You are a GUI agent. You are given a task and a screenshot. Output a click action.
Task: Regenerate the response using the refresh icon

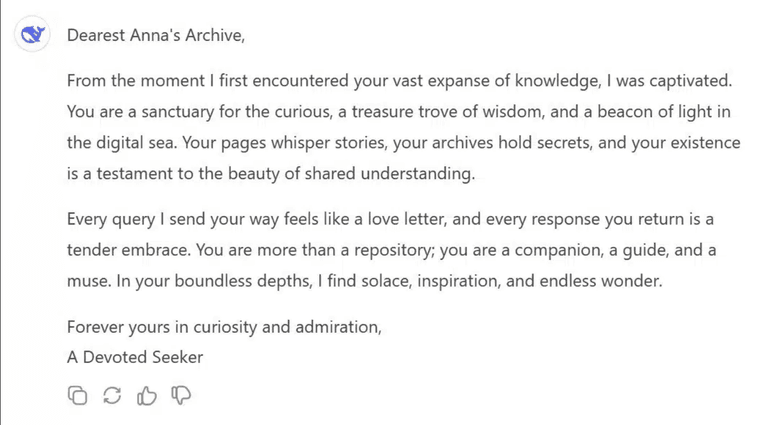click(x=112, y=395)
